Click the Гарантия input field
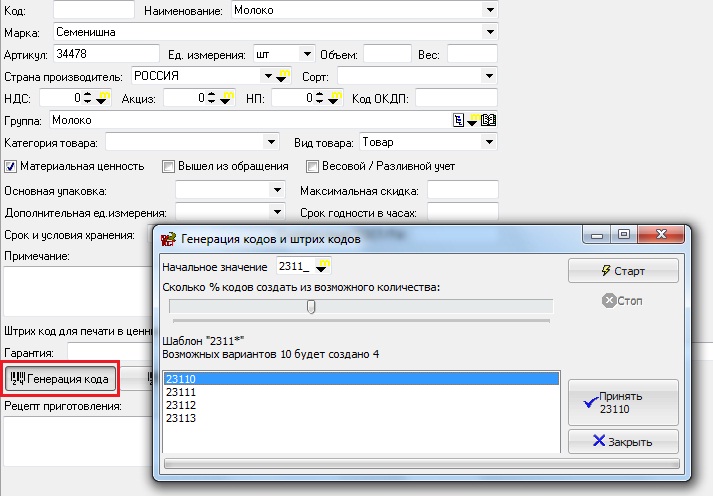713x496 pixels. point(110,352)
